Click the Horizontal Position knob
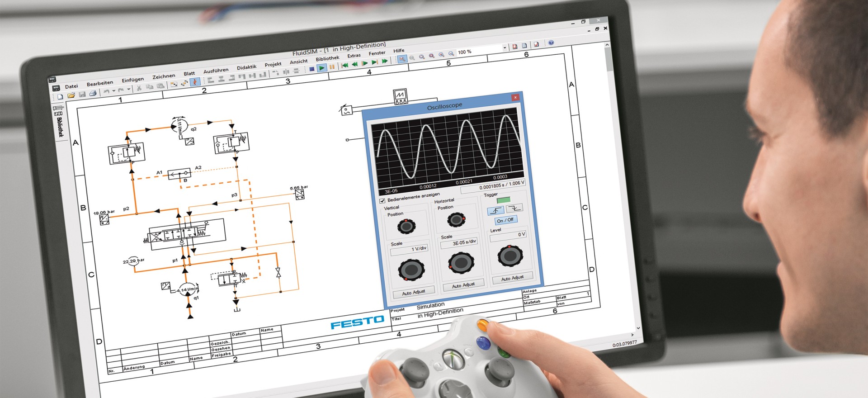This screenshot has height=398, width=868. (x=455, y=220)
